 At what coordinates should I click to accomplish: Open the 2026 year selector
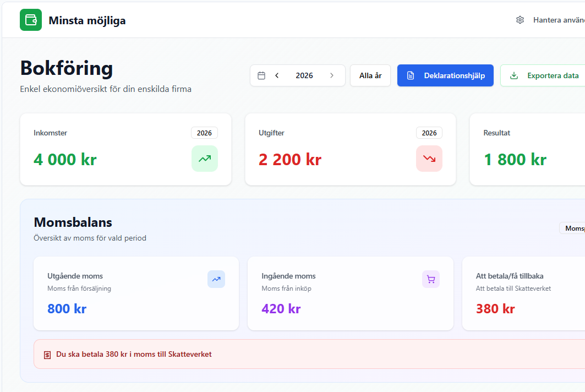(x=304, y=76)
